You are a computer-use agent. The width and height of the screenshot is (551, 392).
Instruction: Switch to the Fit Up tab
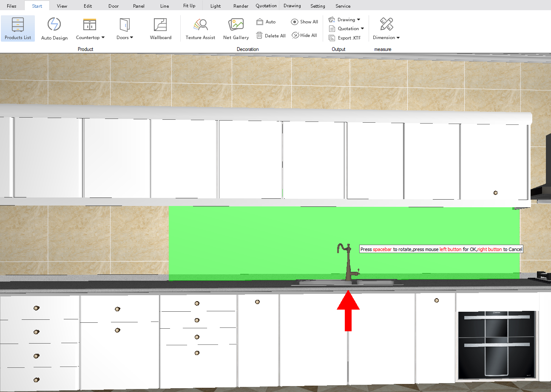[189, 6]
